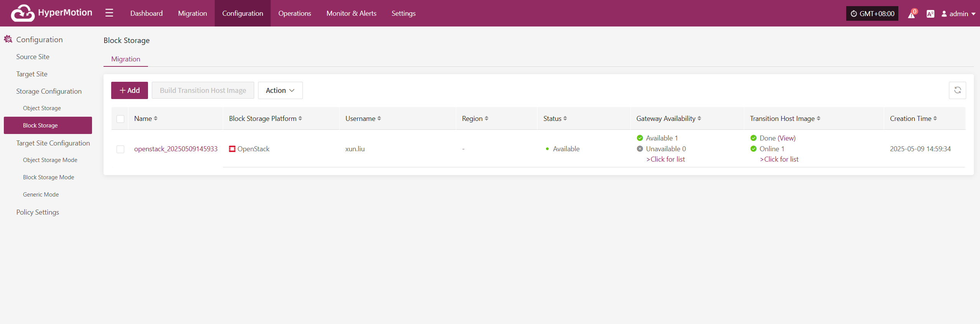Sort by Block Storage Platform column
Viewport: 980px width, 324px height.
click(300, 119)
